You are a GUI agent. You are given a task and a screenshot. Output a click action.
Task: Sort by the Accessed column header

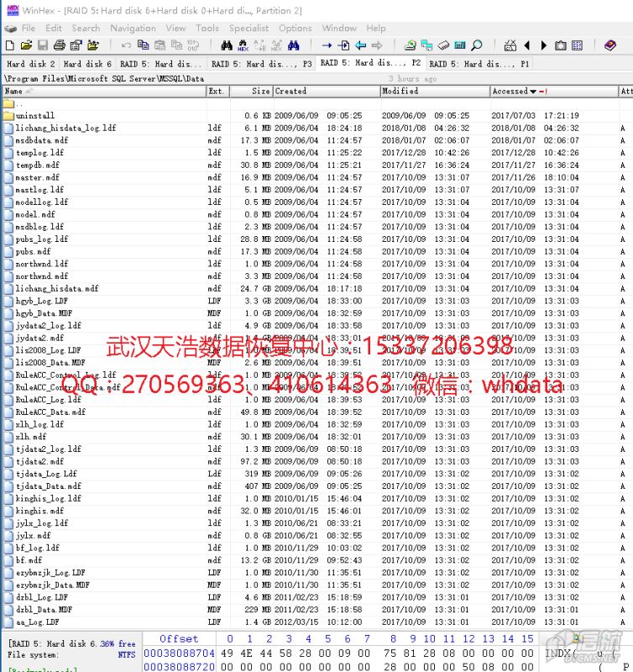[x=510, y=91]
